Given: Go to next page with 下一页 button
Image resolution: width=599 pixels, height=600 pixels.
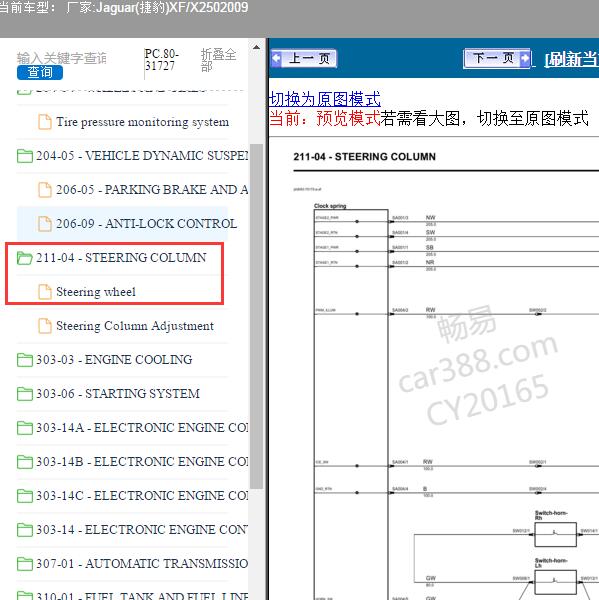Looking at the screenshot, I should (x=497, y=58).
